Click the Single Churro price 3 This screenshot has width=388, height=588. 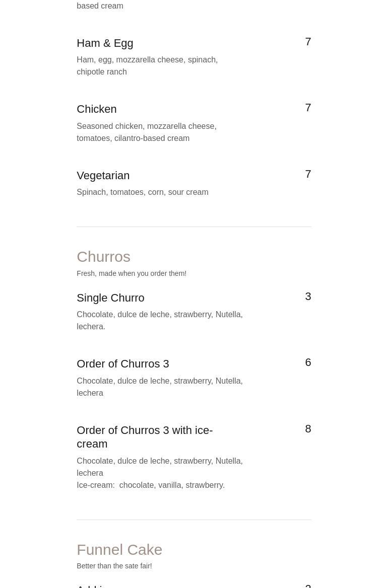tap(308, 297)
